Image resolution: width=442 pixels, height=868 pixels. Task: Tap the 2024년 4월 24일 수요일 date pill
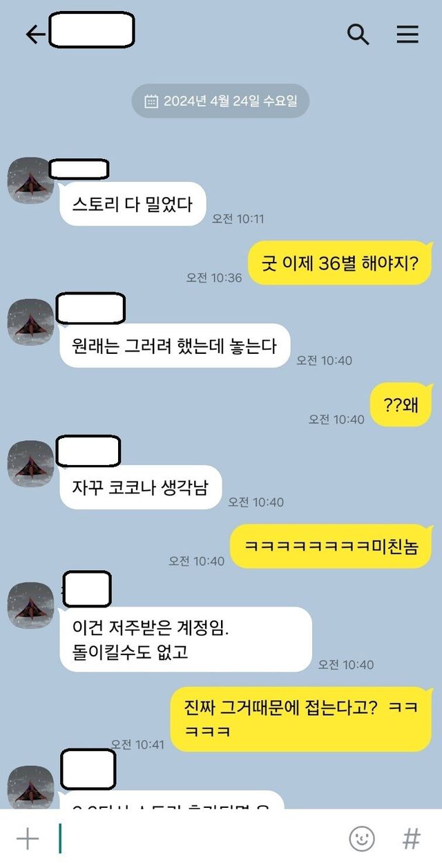pos(220,102)
